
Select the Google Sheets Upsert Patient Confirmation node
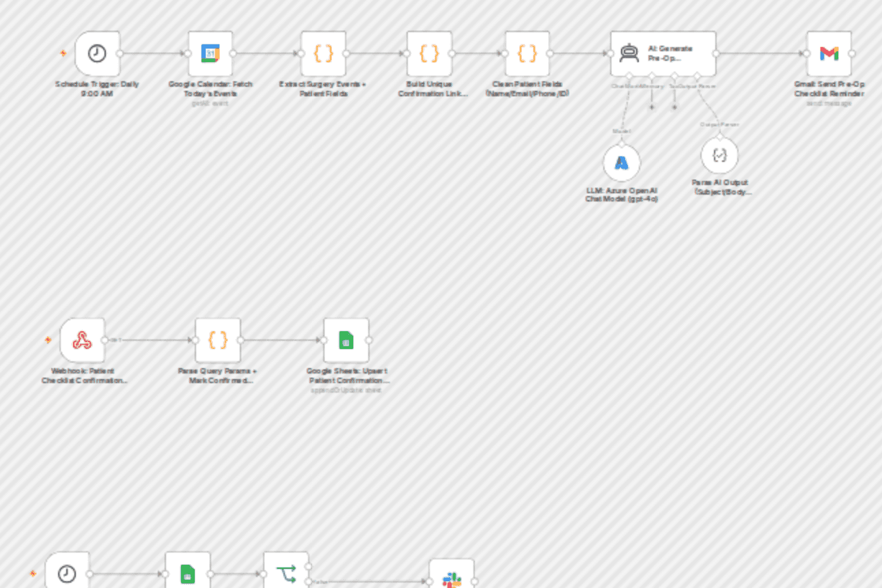click(x=346, y=340)
